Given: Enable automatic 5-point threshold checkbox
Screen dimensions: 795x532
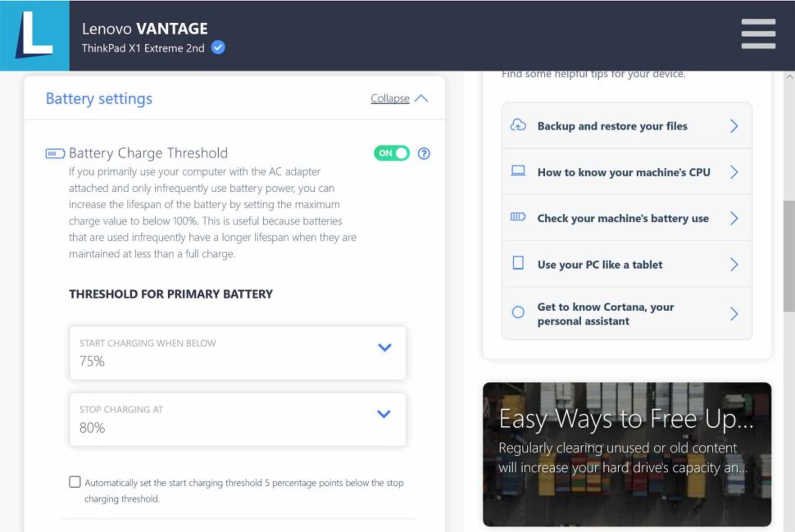Looking at the screenshot, I should (74, 482).
